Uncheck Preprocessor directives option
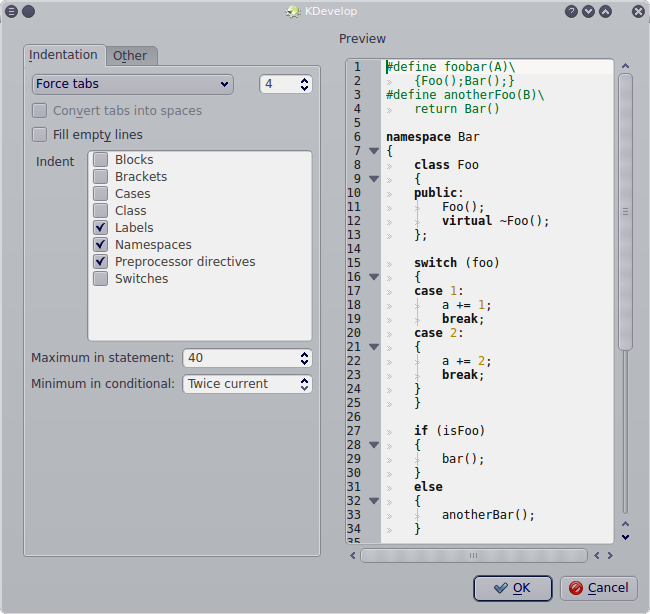Screen dimensions: 650x614 click(x=101, y=262)
